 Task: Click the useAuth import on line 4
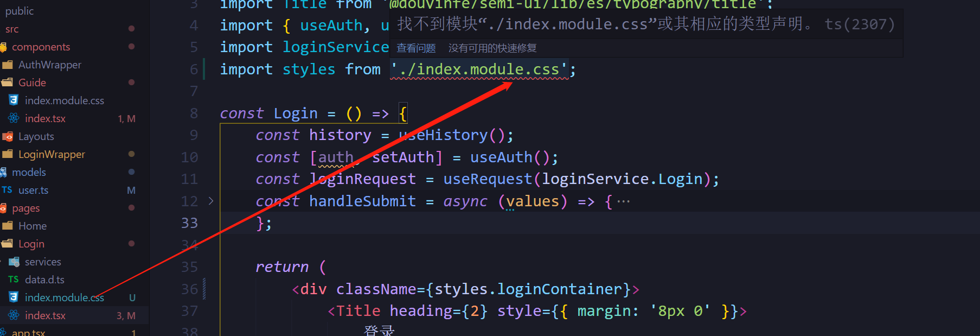coord(331,26)
